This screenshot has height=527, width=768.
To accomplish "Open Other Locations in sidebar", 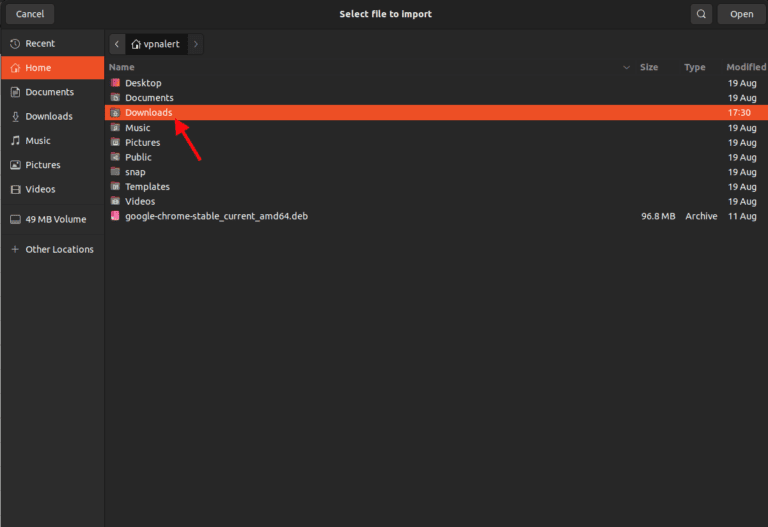I will tap(52, 249).
